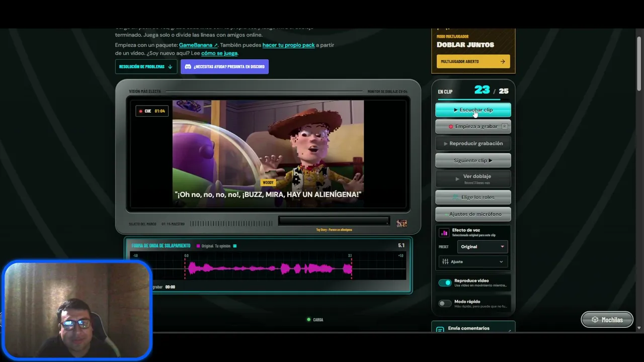Ask for help in Discord
Viewport: 644px width, 362px height.
(x=224, y=66)
